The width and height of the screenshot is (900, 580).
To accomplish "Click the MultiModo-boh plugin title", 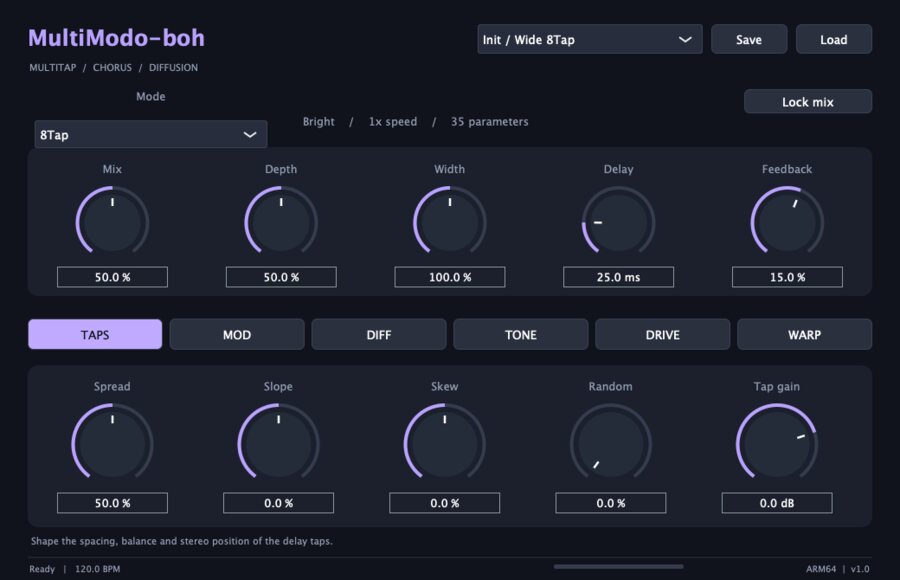I will [117, 38].
